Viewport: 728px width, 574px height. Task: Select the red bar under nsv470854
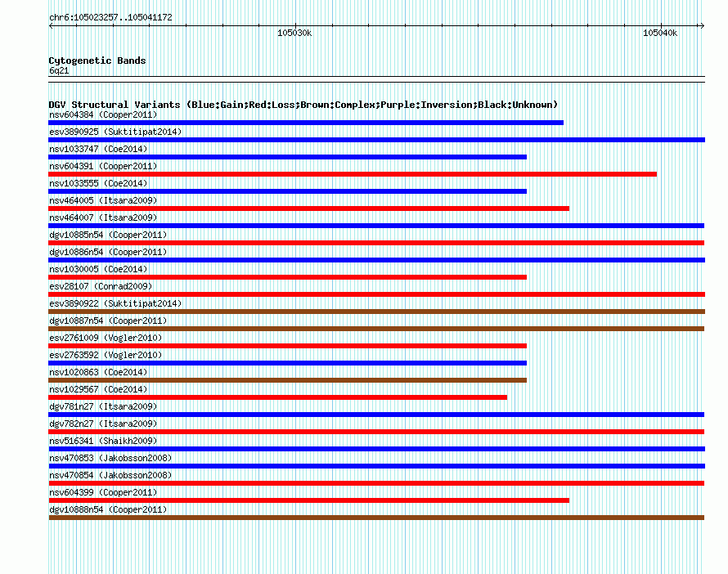(x=376, y=483)
